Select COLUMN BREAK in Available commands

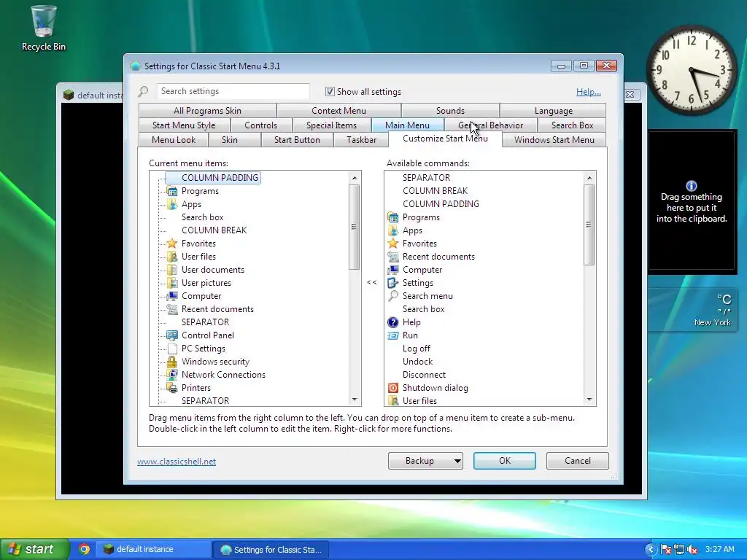(435, 191)
